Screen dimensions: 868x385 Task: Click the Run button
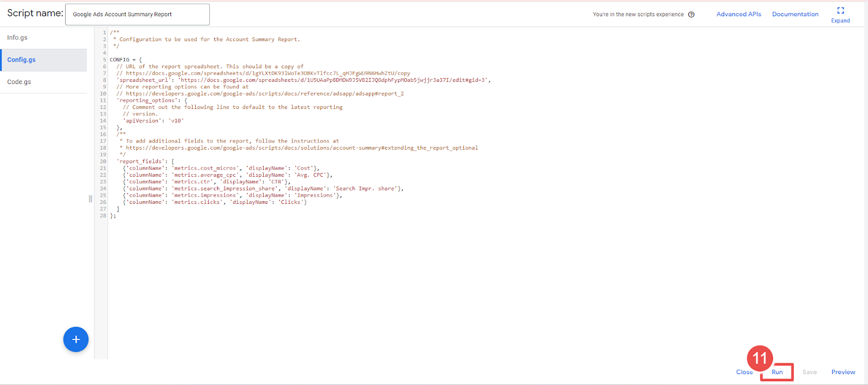(x=777, y=372)
